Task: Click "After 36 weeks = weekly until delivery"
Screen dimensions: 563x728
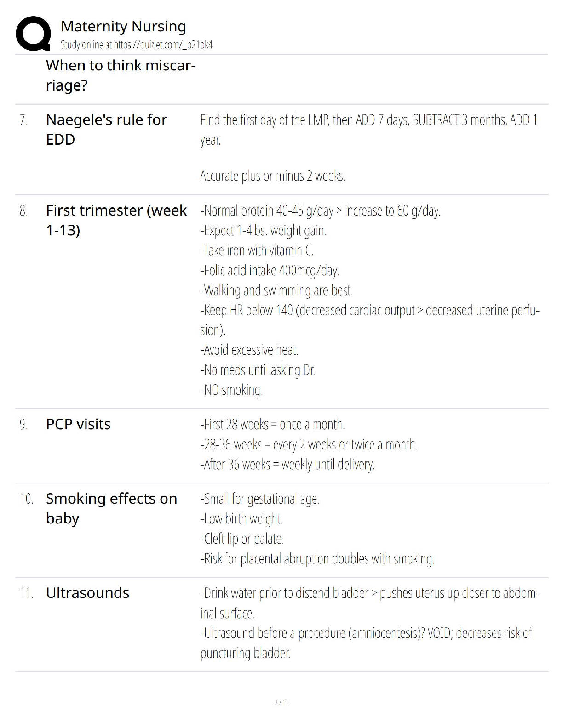Action: click(287, 465)
